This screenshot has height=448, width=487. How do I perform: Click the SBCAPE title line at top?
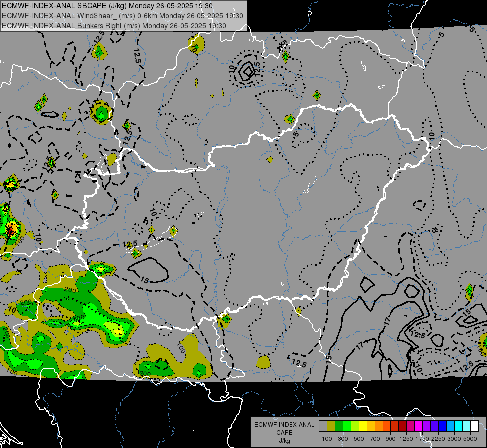tap(107, 6)
